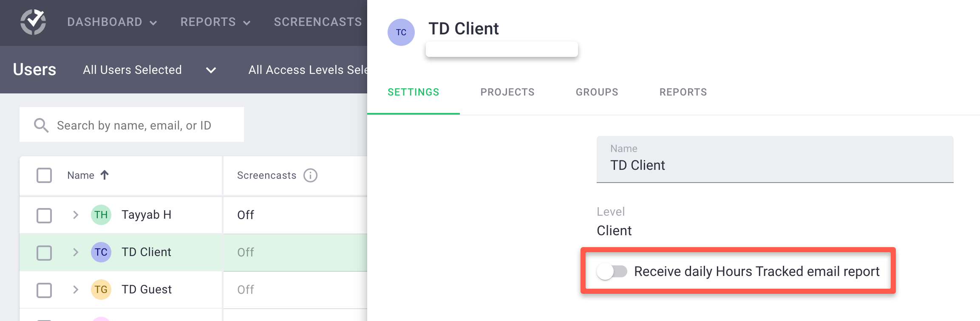Check the box next to Tayyab H
The width and height of the screenshot is (980, 321).
pyautogui.click(x=44, y=215)
